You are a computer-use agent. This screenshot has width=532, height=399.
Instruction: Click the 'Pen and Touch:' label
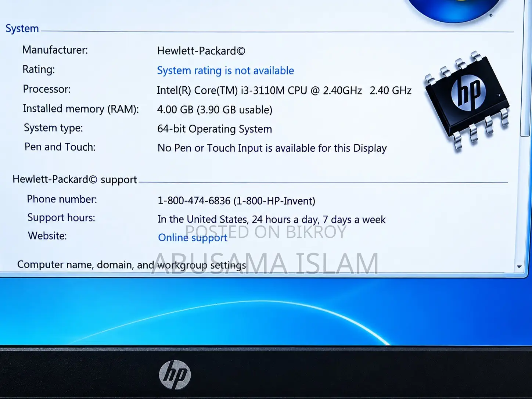(x=60, y=147)
